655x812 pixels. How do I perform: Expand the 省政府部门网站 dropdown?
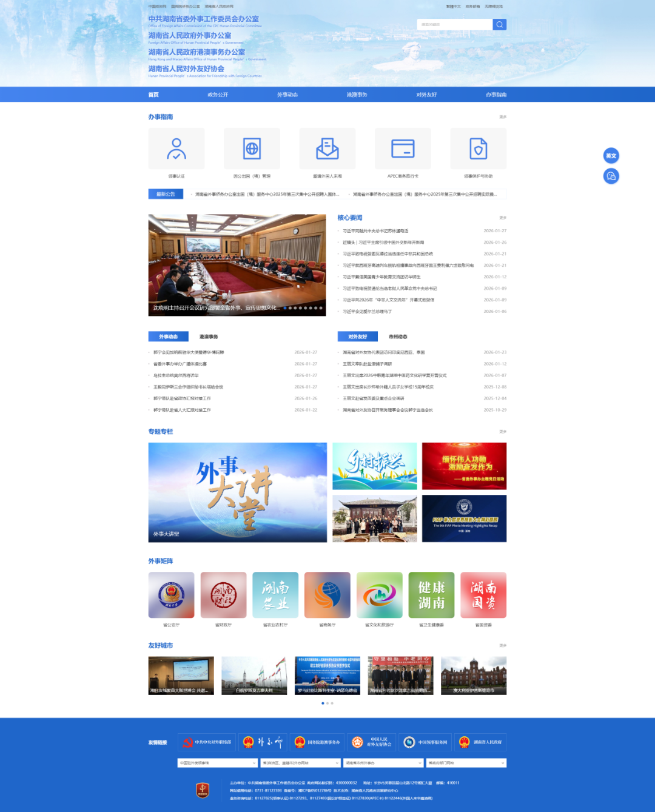pyautogui.click(x=466, y=763)
